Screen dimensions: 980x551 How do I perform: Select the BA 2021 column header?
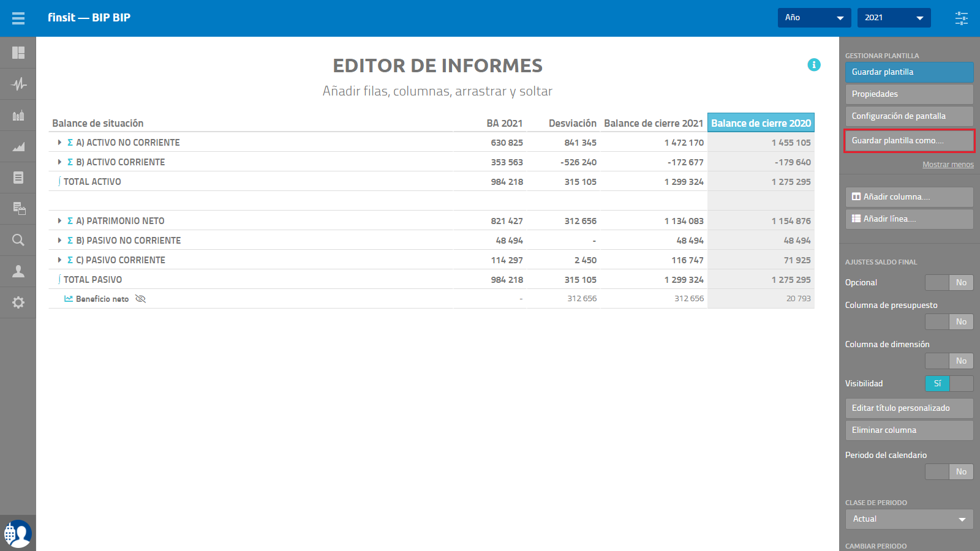pos(505,123)
